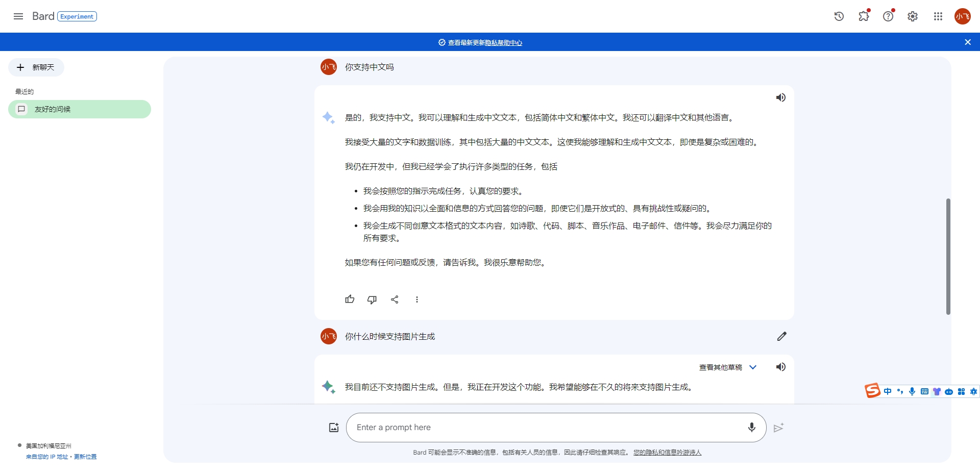Open the settings gear icon
Image resolution: width=980 pixels, height=475 pixels.
913,16
